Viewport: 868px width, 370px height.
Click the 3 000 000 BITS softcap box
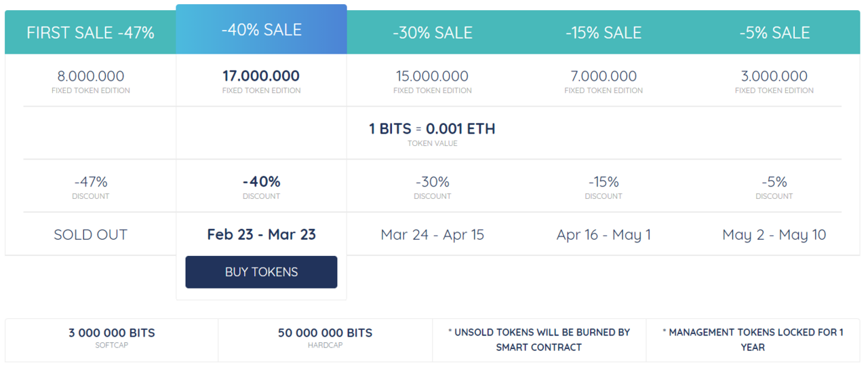[x=112, y=338]
